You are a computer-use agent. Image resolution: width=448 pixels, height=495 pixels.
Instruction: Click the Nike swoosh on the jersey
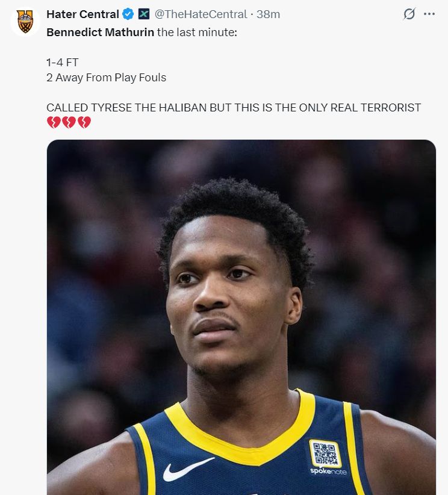(187, 469)
